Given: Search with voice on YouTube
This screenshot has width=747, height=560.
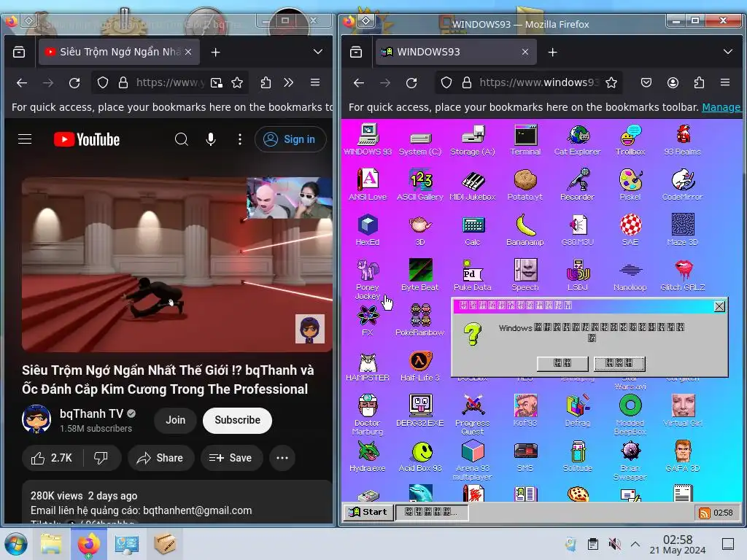Looking at the screenshot, I should 211,139.
